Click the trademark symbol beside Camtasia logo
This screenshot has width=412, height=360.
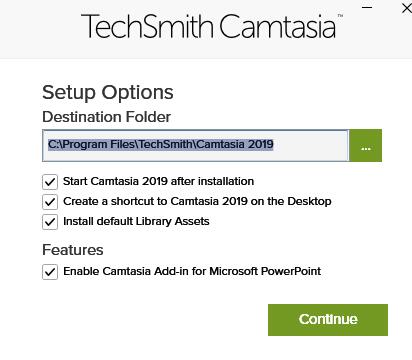340,16
